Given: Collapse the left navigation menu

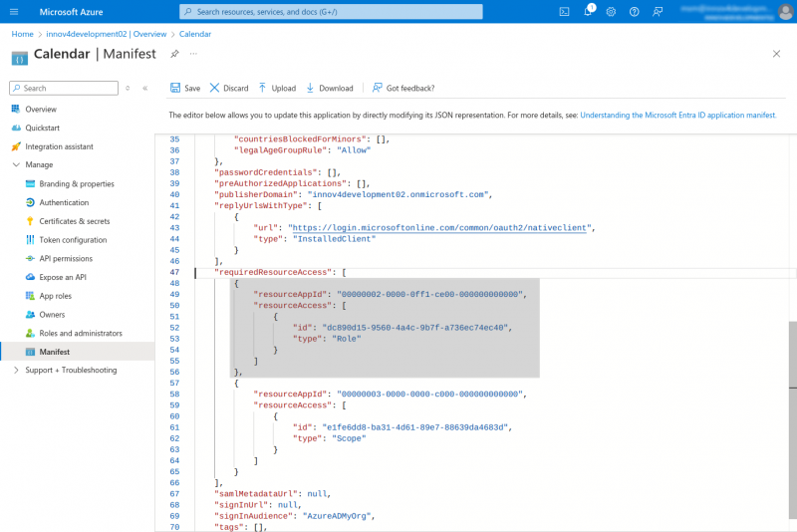Looking at the screenshot, I should click(145, 88).
